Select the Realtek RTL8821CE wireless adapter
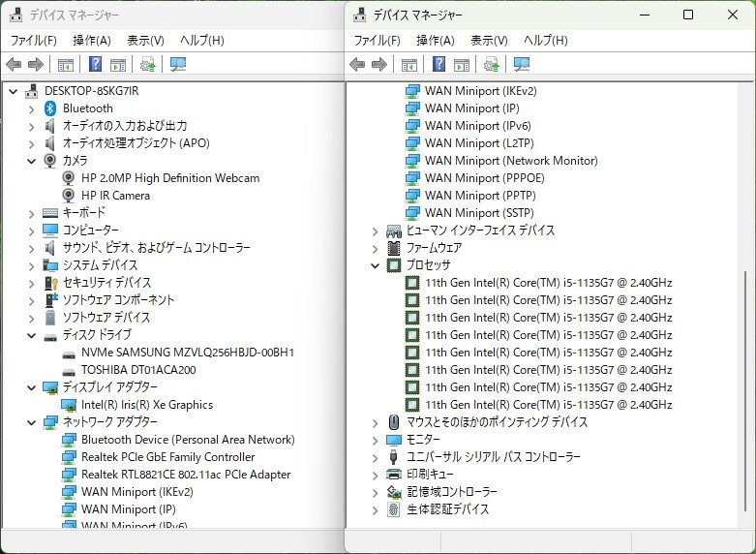756x554 pixels. [186, 475]
